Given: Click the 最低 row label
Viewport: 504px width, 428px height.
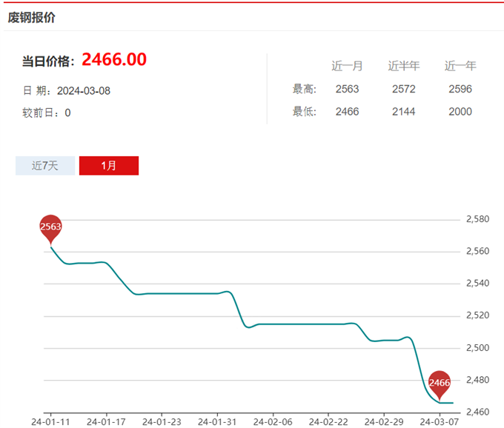Looking at the screenshot, I should 305,111.
